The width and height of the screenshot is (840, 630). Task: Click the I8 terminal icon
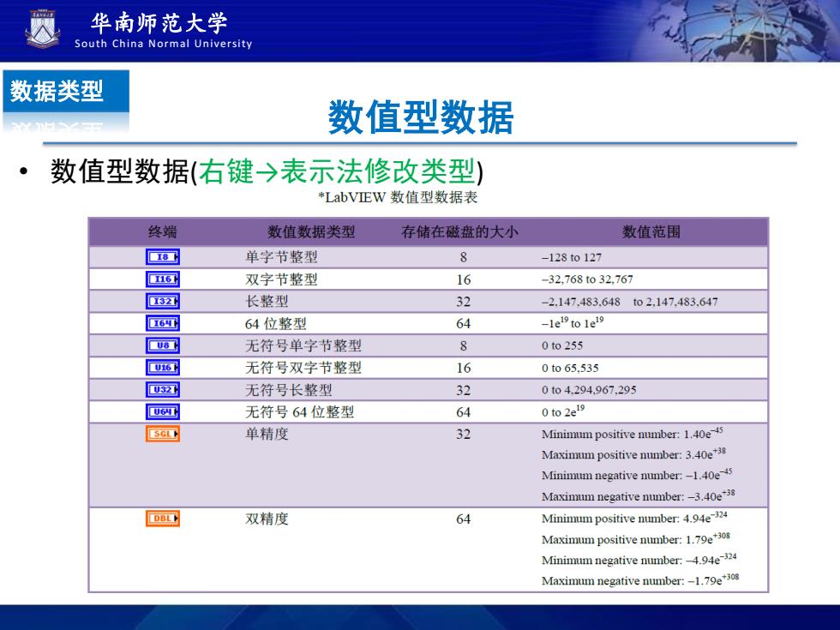pyautogui.click(x=163, y=257)
